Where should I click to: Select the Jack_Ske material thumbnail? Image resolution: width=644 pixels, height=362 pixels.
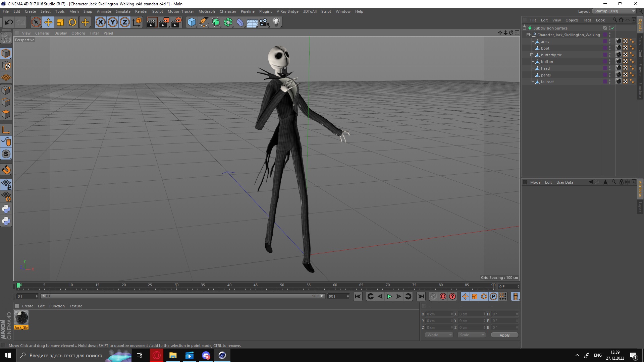21,318
